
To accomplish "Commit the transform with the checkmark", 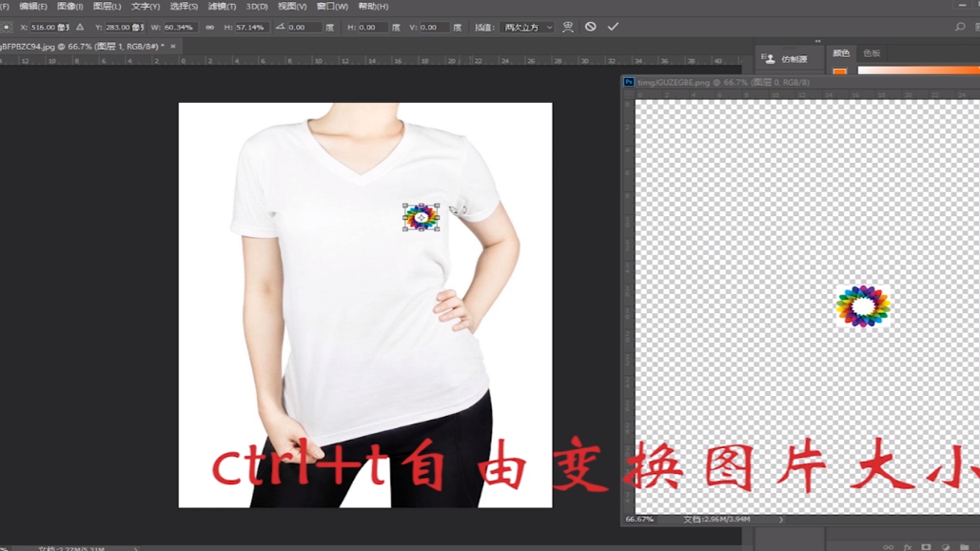I will [613, 27].
